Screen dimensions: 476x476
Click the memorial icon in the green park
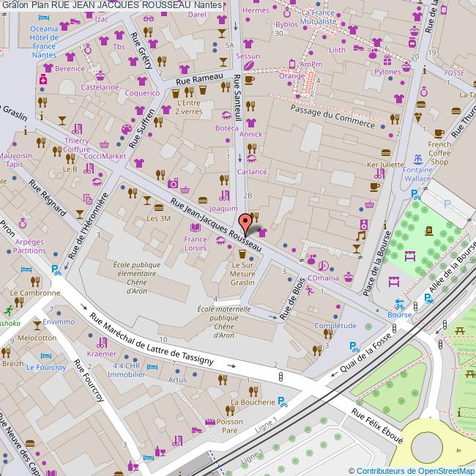tap(429, 231)
